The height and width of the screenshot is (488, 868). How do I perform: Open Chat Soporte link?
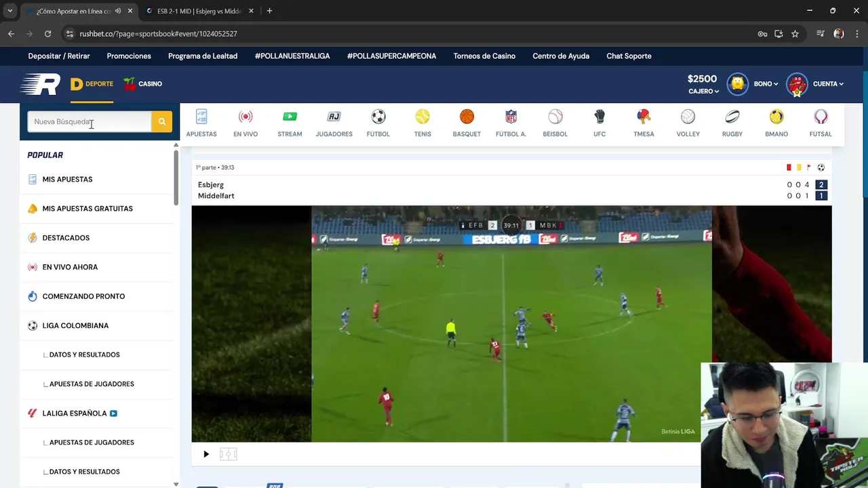(x=629, y=56)
